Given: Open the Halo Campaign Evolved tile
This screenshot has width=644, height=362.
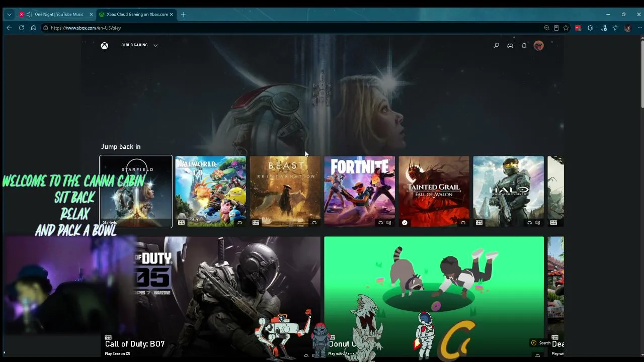Looking at the screenshot, I should pyautogui.click(x=508, y=192).
